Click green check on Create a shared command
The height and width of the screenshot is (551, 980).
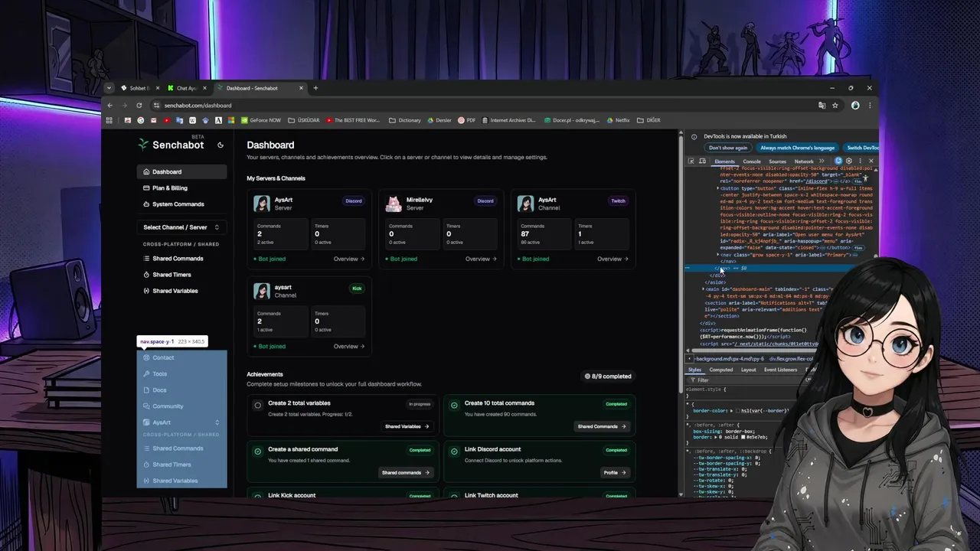(258, 452)
